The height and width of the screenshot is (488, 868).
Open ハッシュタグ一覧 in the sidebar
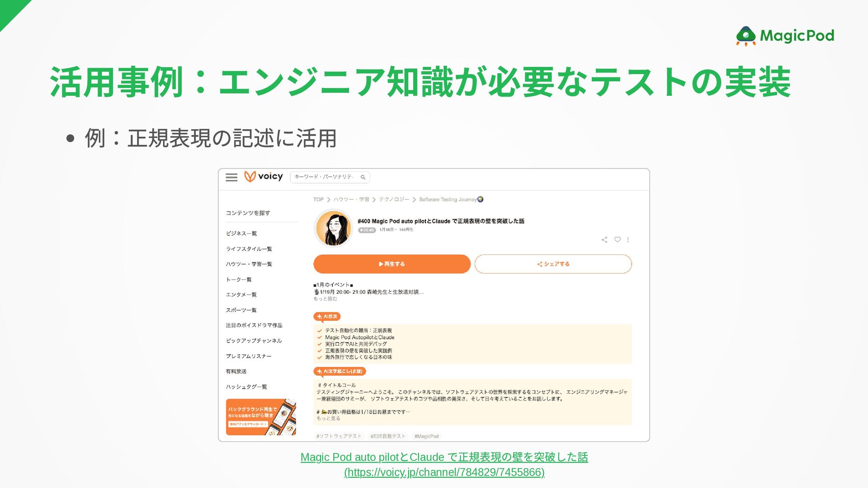(x=246, y=387)
